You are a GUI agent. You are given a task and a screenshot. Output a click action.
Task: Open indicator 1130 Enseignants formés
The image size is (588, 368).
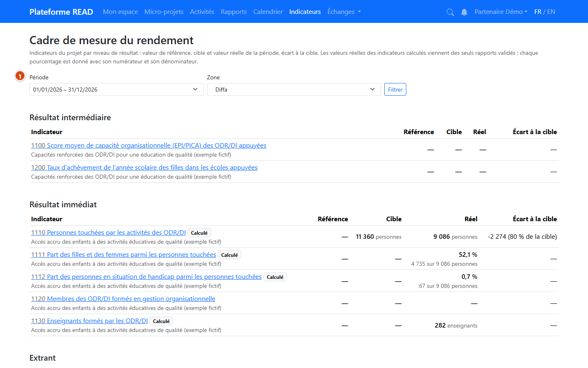click(x=89, y=321)
